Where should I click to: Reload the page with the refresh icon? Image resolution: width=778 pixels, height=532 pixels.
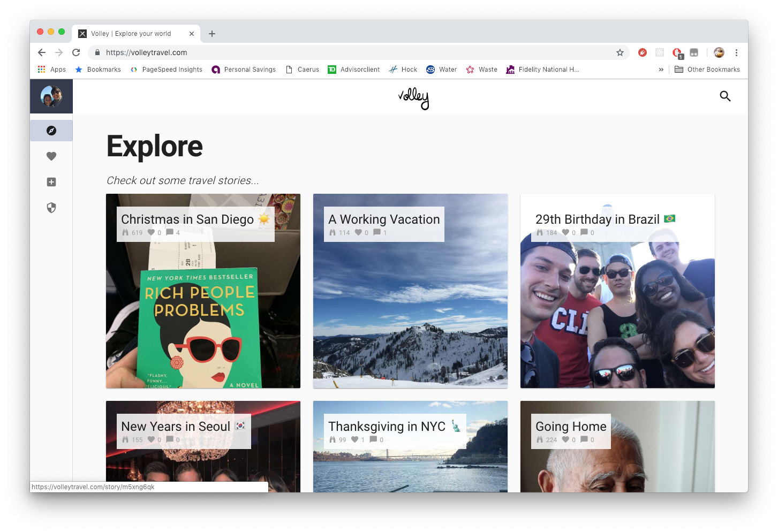click(x=76, y=52)
